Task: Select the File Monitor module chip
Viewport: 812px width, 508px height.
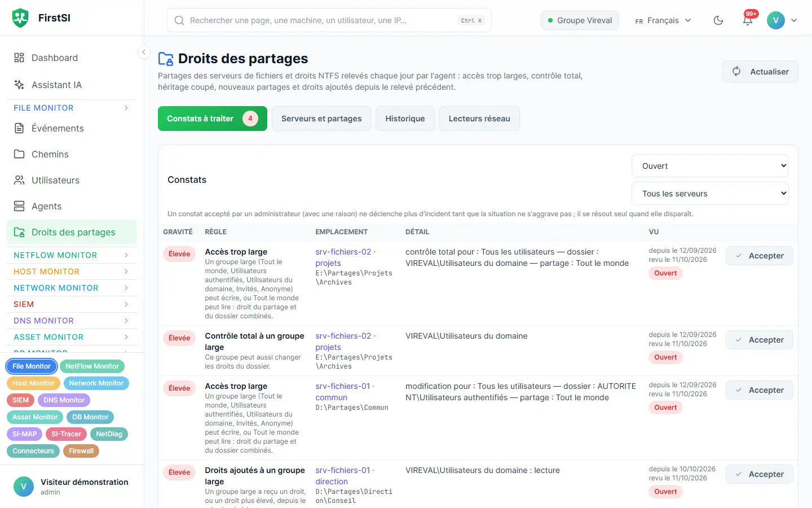Action: click(x=32, y=366)
